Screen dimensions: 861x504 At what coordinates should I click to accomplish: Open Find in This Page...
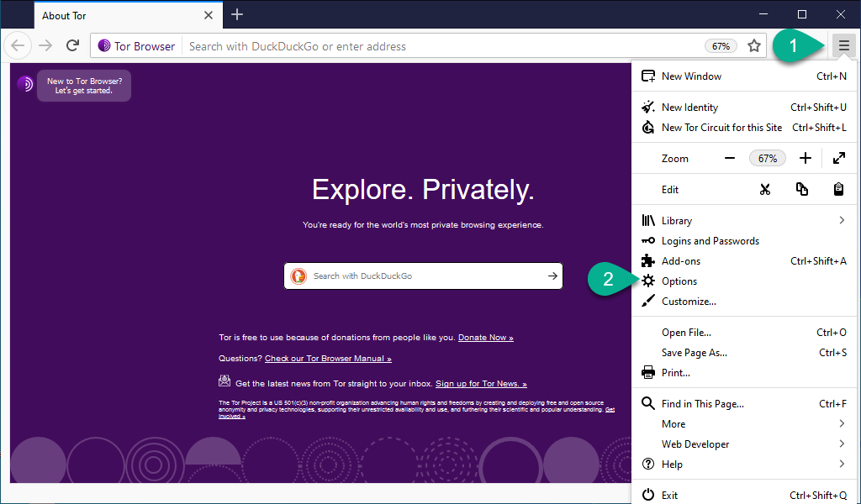744,404
